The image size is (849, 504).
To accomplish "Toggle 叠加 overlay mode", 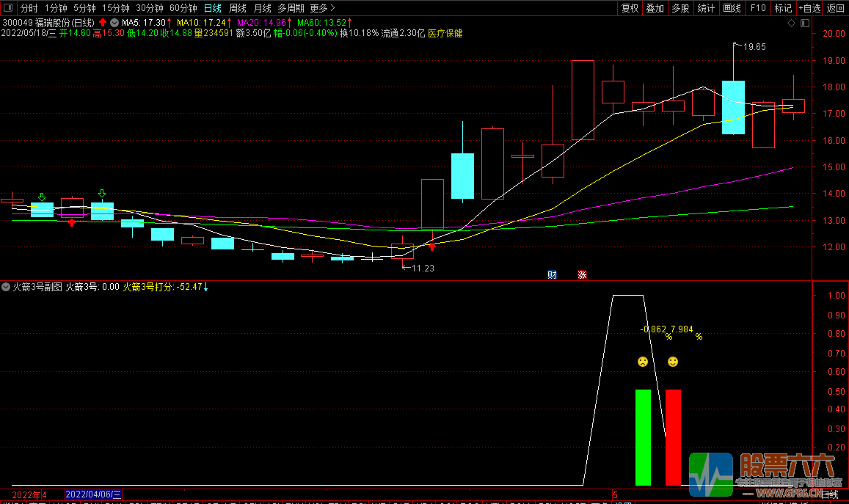I will (x=655, y=8).
